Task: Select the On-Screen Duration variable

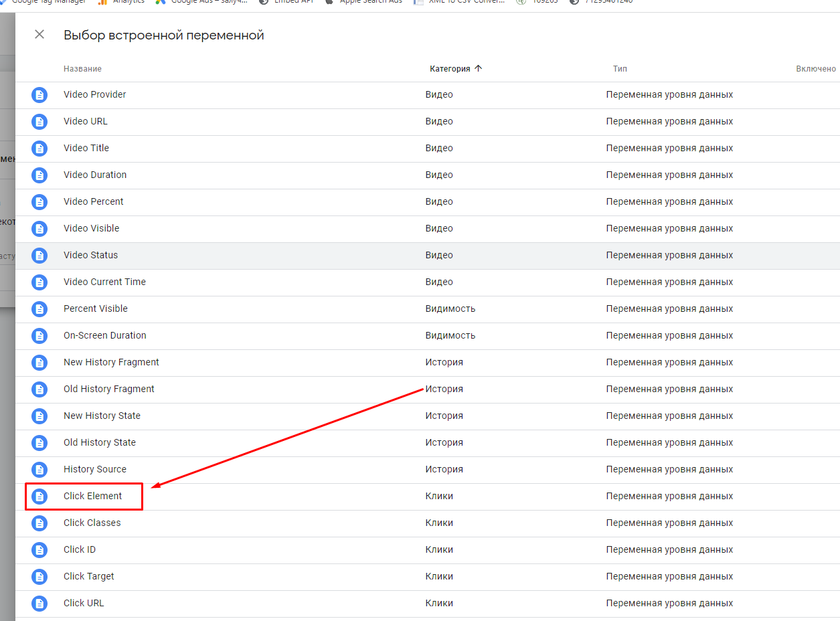Action: pos(105,336)
